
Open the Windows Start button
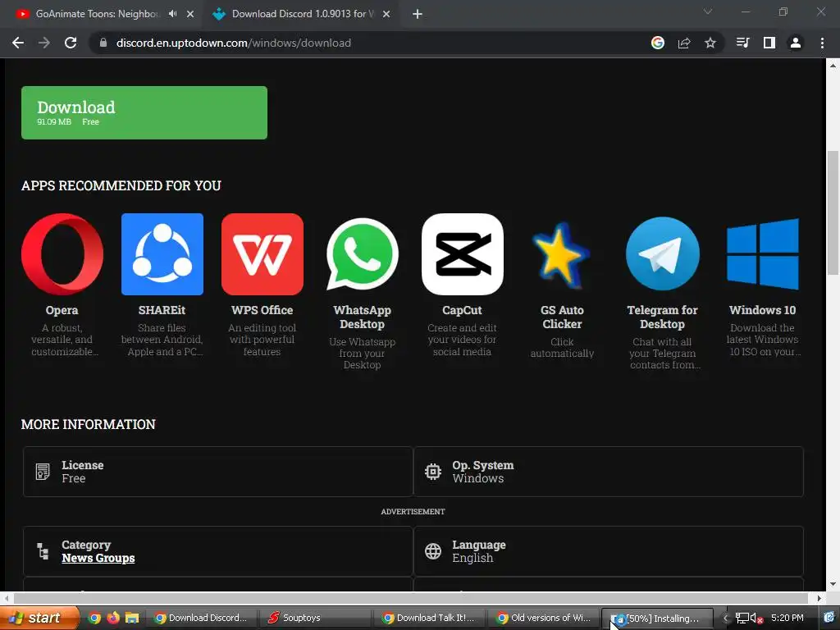point(39,618)
